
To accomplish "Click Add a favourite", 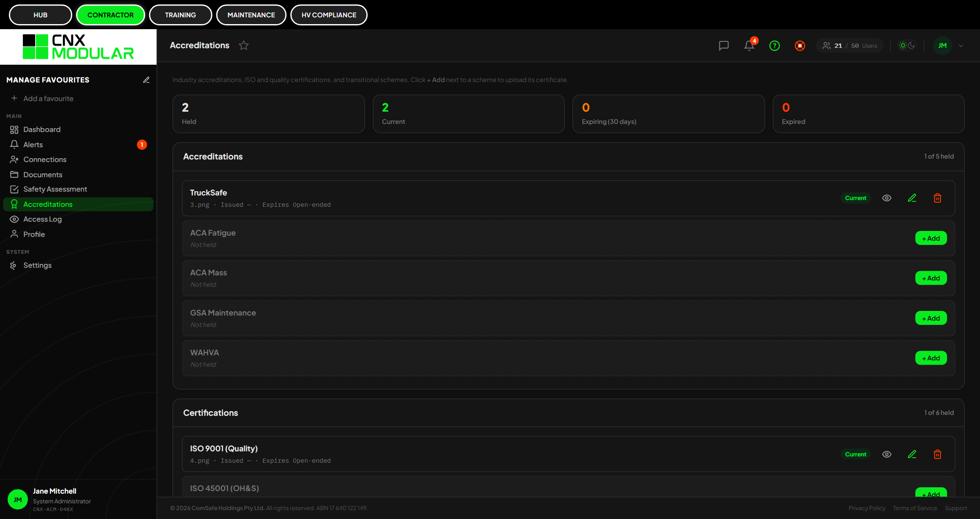I will coord(42,99).
